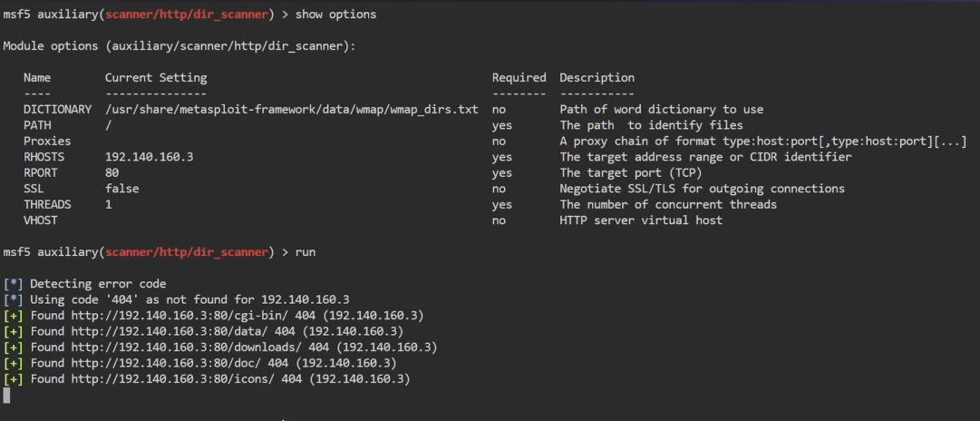Click the Current Setting column header
The width and height of the screenshot is (980, 421).
156,78
